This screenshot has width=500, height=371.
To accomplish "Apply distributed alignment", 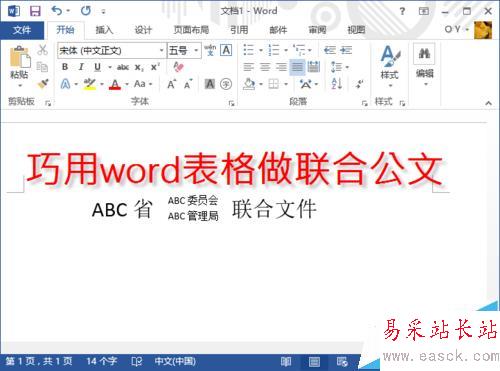I will (313, 67).
